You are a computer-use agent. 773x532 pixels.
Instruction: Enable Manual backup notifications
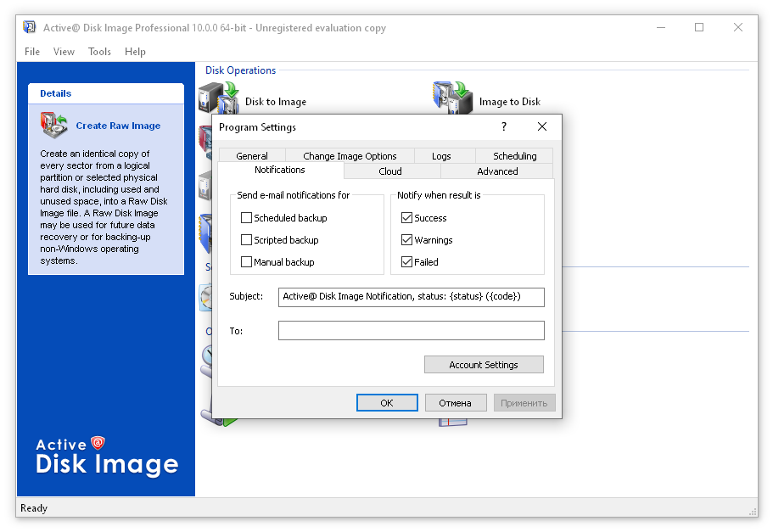246,262
